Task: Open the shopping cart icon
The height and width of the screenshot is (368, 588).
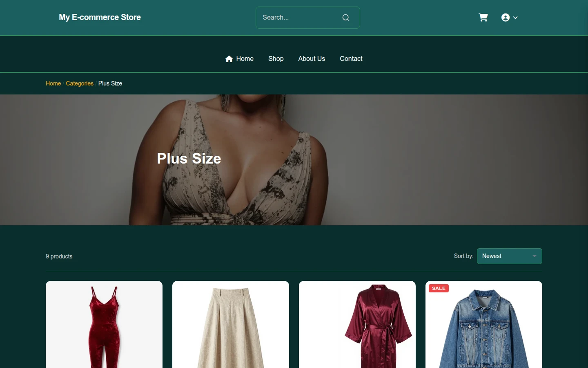Action: point(483,18)
